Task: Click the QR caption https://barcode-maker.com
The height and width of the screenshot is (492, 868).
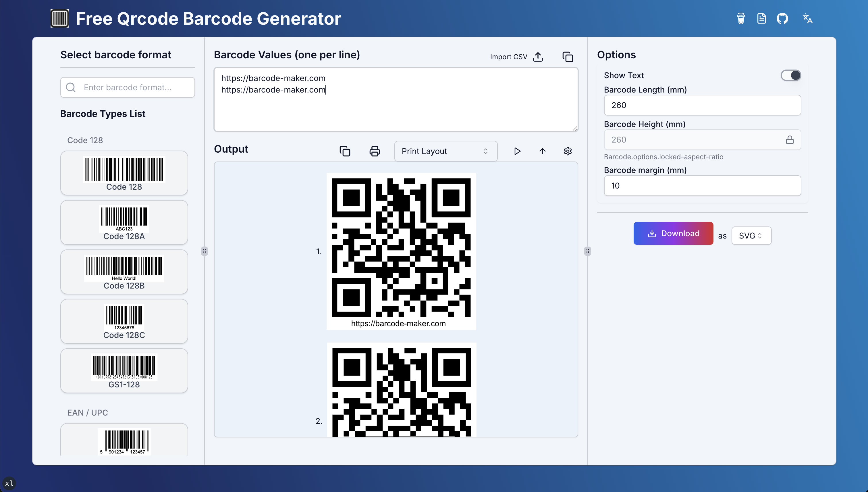Action: pyautogui.click(x=398, y=323)
